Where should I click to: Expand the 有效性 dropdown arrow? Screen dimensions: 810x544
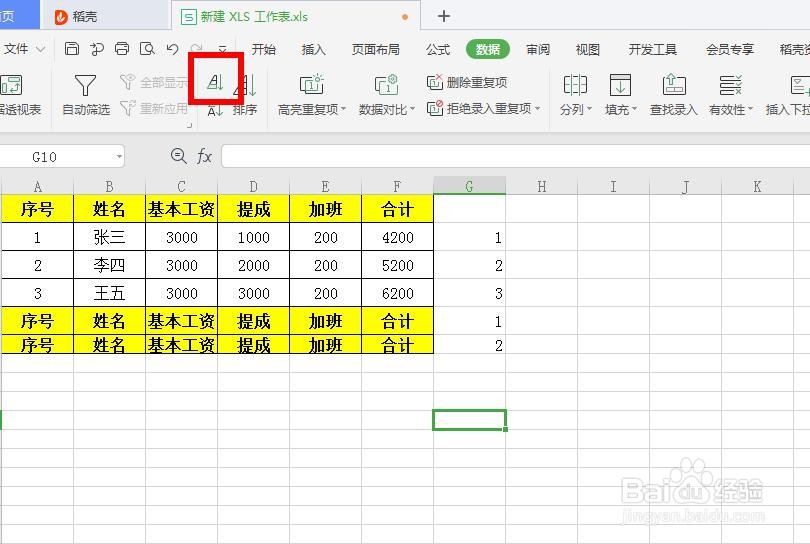tap(750, 109)
